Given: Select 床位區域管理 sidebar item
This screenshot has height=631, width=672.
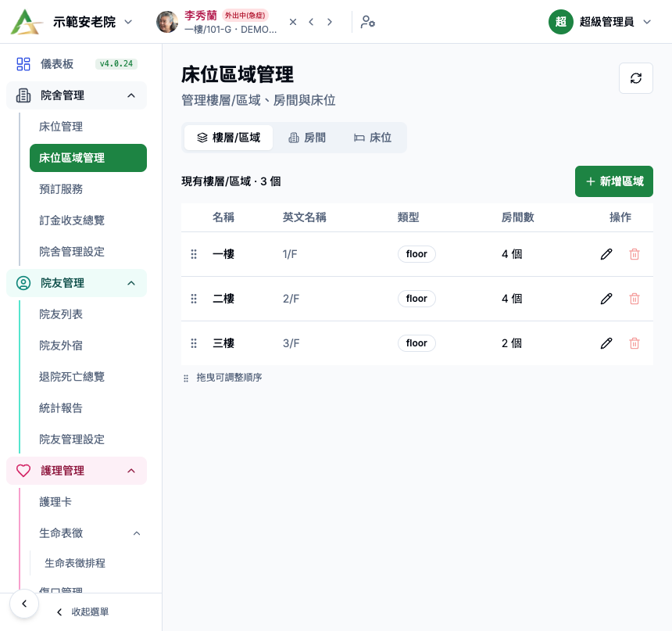Looking at the screenshot, I should pyautogui.click(x=88, y=158).
